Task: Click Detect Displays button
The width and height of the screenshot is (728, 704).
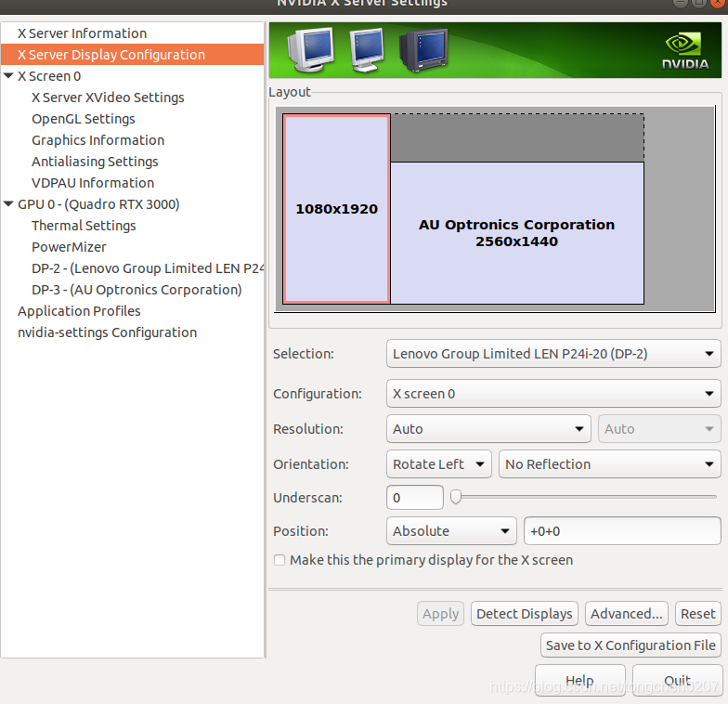Action: point(524,614)
